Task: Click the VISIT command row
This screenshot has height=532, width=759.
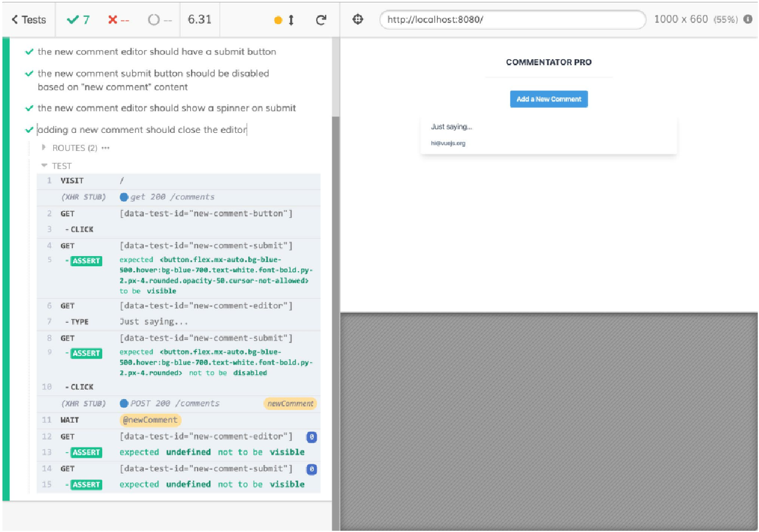Action: [x=178, y=181]
